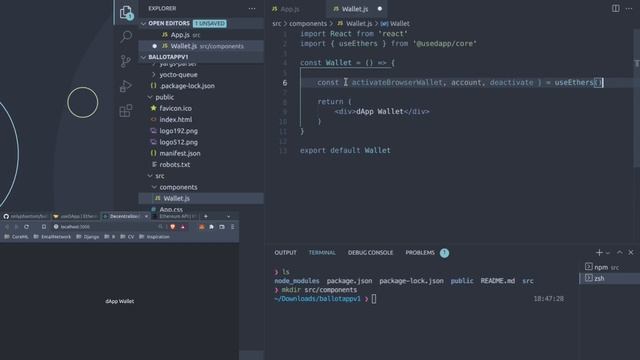Close the bottom terminal panel

[631, 253]
